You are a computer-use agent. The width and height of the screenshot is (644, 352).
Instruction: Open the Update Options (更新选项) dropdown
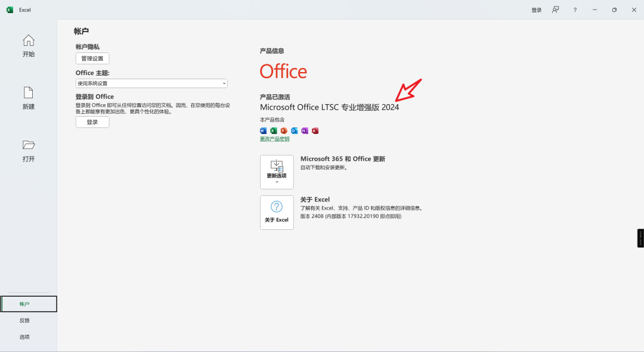click(277, 172)
